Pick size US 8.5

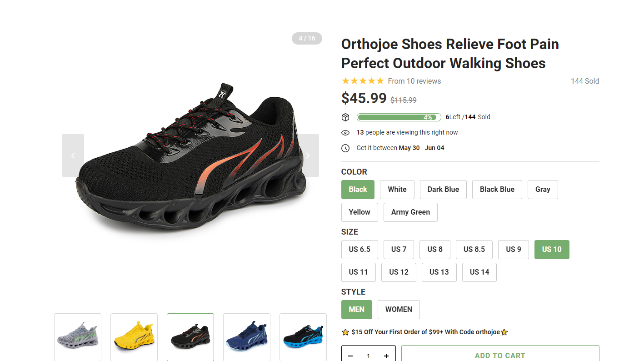point(474,250)
